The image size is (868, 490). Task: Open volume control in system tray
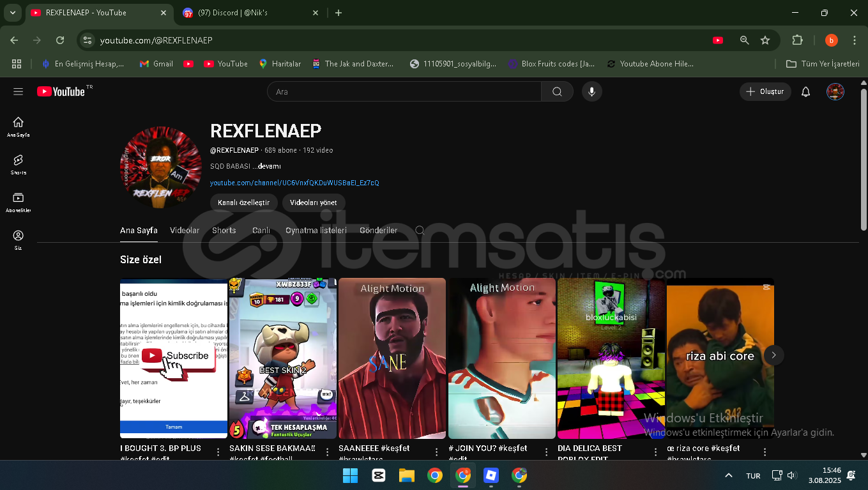click(792, 475)
